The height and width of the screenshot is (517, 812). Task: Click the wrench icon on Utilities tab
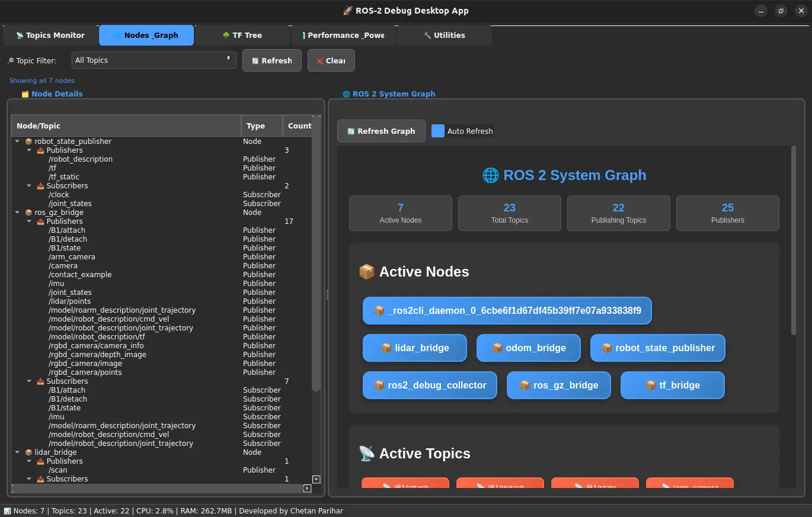(x=427, y=36)
